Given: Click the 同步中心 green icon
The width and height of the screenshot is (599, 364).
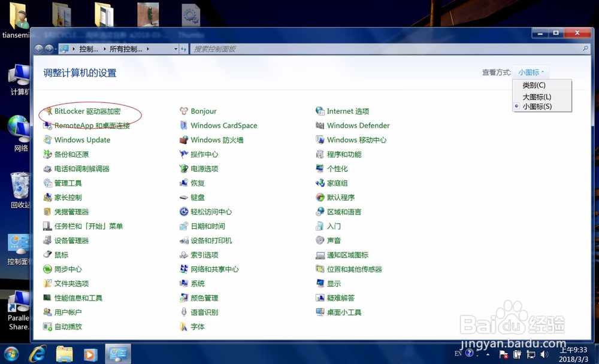Looking at the screenshot, I should coord(48,269).
